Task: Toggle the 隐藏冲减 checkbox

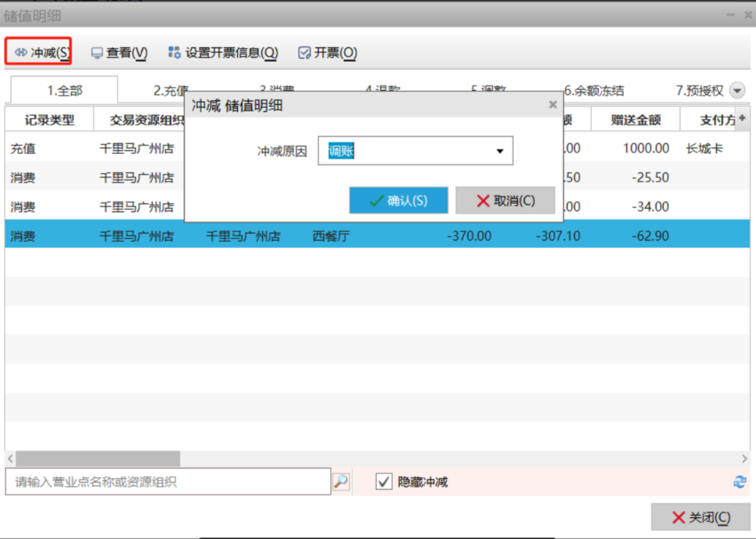Action: [x=384, y=482]
